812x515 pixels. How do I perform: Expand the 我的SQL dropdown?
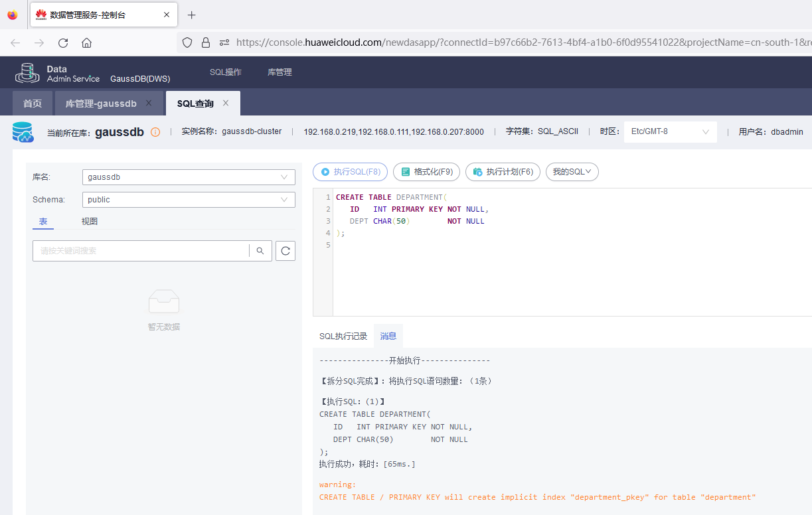tap(572, 172)
